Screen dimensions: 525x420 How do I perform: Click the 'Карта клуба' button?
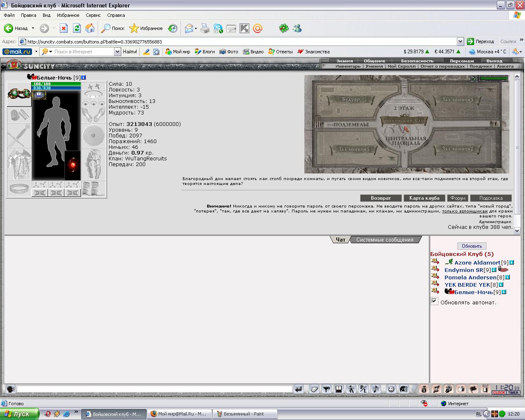pyautogui.click(x=424, y=198)
